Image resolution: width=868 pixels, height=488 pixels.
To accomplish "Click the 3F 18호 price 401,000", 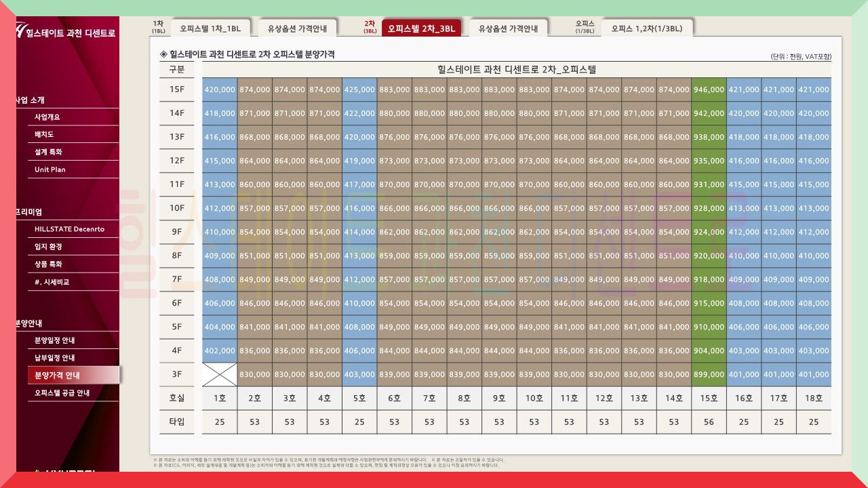I will [814, 374].
